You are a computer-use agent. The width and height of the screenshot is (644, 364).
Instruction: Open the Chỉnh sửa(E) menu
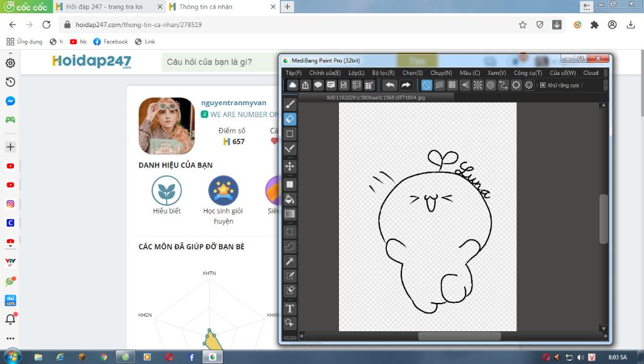coord(325,73)
